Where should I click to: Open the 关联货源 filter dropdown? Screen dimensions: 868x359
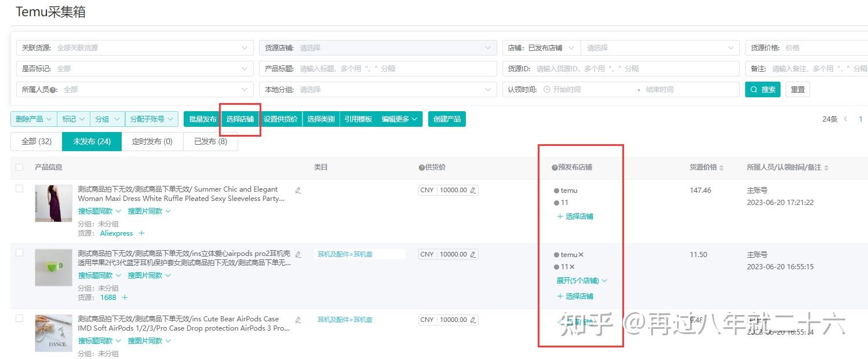[133, 47]
